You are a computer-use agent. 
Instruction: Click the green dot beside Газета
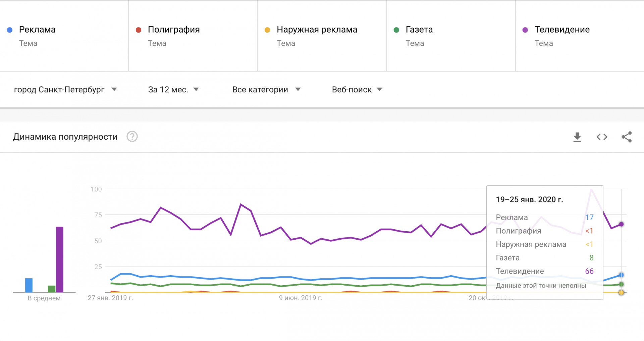point(396,30)
